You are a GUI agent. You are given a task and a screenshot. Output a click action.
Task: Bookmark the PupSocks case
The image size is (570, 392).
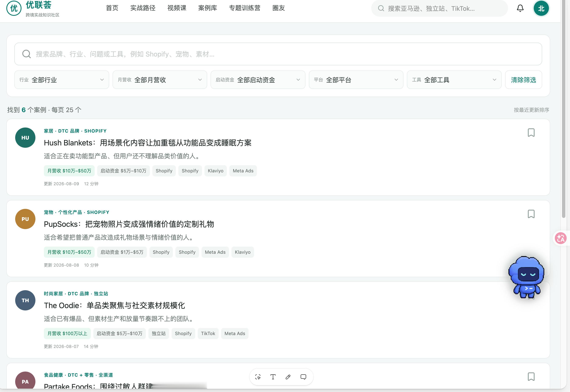pos(531,214)
